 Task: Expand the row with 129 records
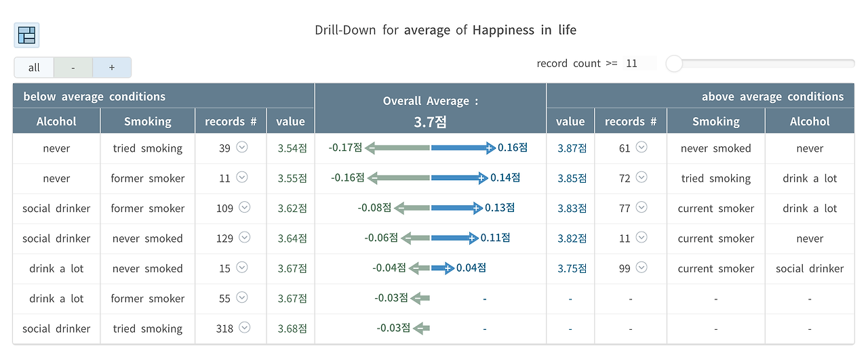click(245, 237)
